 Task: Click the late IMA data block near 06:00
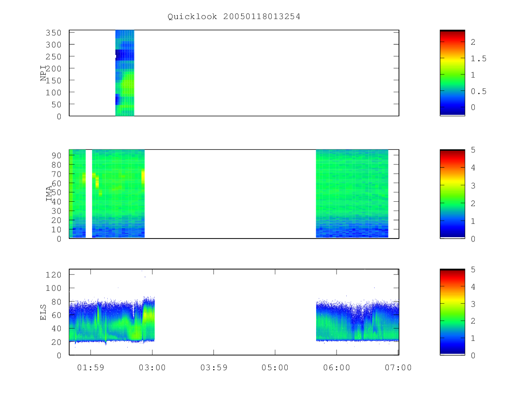(352, 194)
